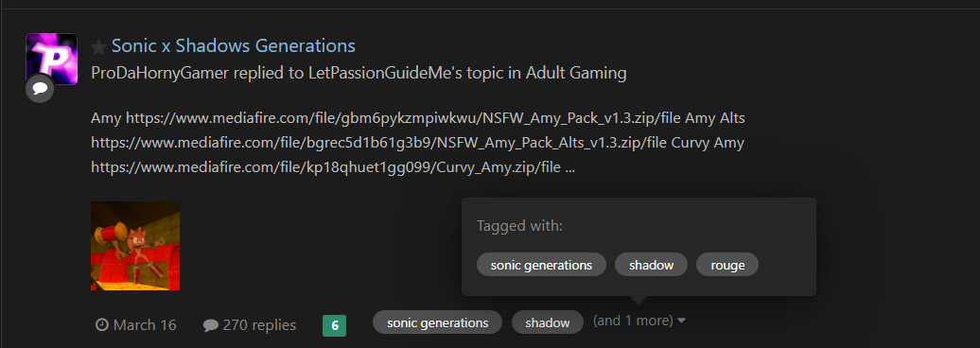980x348 pixels.
Task: Click the comment bubble icon beside 270 replies
Action: click(211, 325)
